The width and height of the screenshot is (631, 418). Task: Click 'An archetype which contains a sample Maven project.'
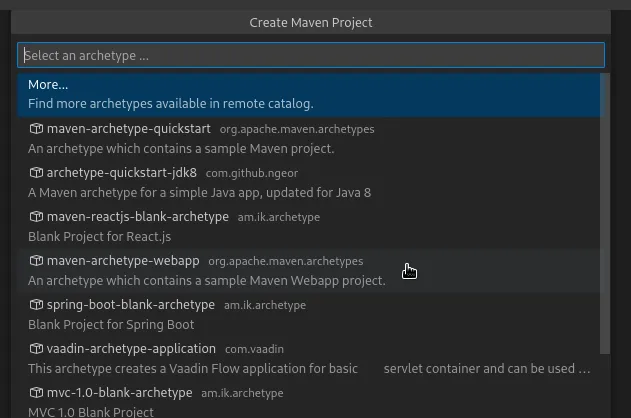click(x=181, y=149)
